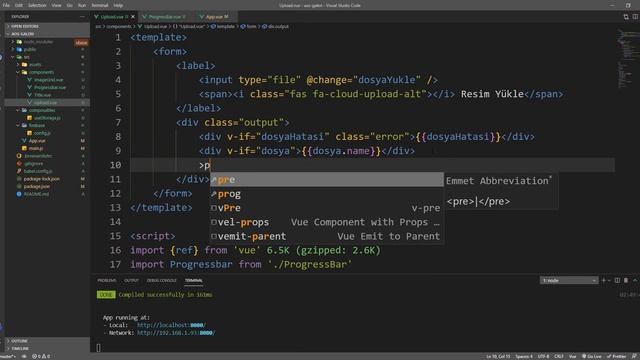Image resolution: width=640 pixels, height=360 pixels.
Task: Open the Network 192.168 address link
Action: pyautogui.click(x=176, y=333)
